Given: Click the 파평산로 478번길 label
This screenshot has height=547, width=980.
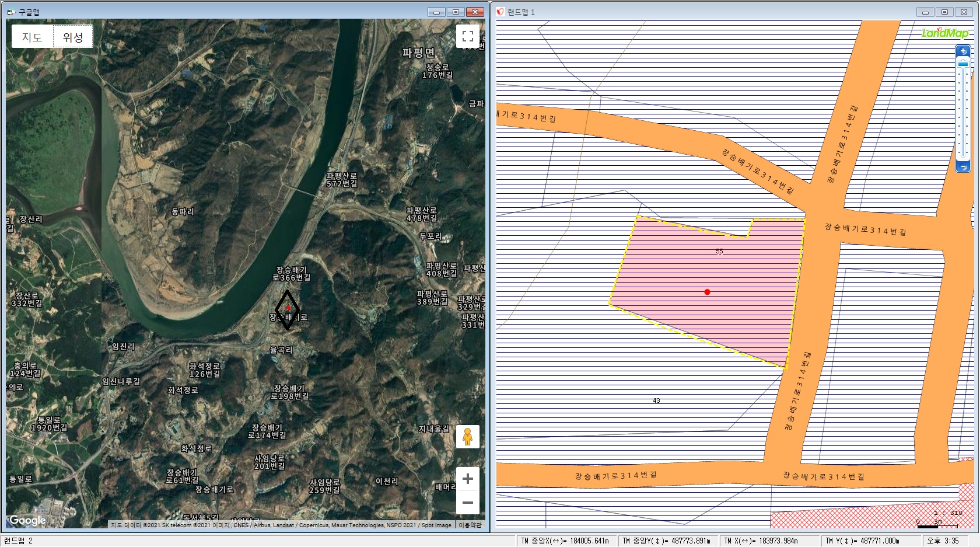Looking at the screenshot, I should pyautogui.click(x=422, y=214).
